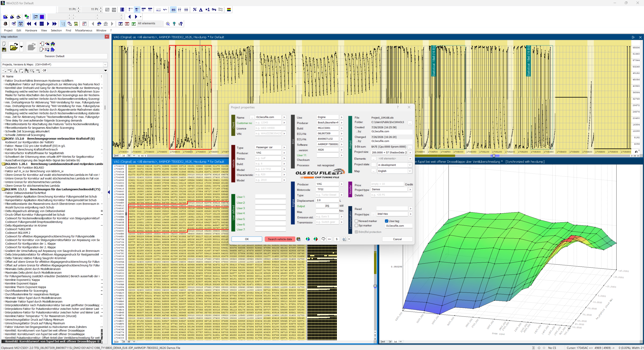The width and height of the screenshot is (644, 350).
Task: Select the 16 bit display mode icon
Action: point(137,10)
